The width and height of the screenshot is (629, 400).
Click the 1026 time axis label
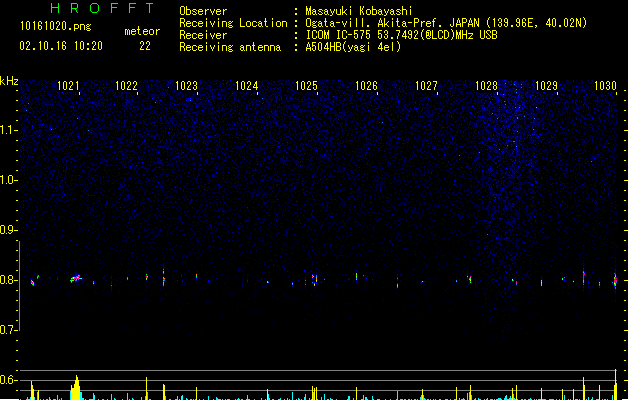(x=366, y=86)
